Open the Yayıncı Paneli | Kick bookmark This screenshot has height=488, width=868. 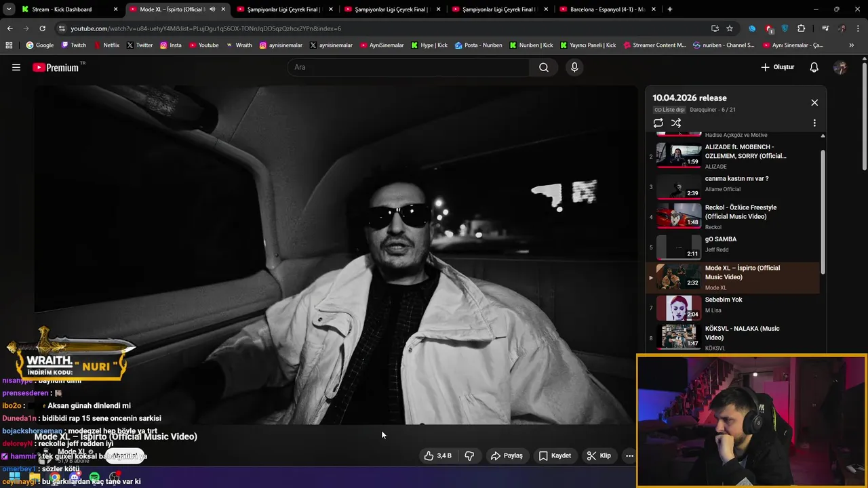(x=587, y=45)
